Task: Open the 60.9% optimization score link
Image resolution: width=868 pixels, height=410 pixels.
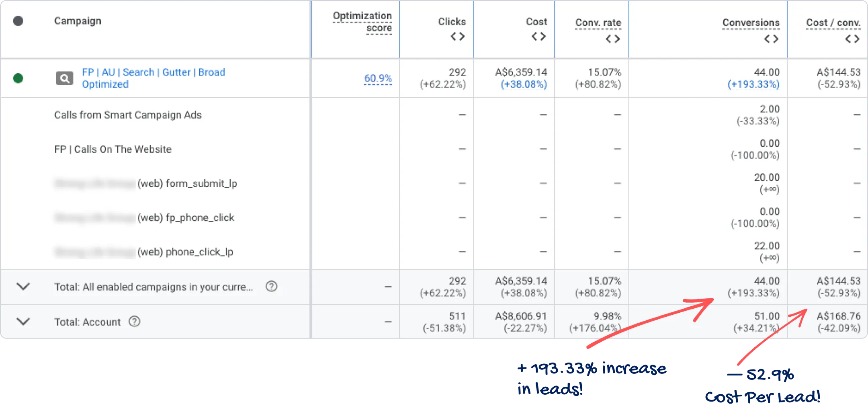Action: (378, 78)
